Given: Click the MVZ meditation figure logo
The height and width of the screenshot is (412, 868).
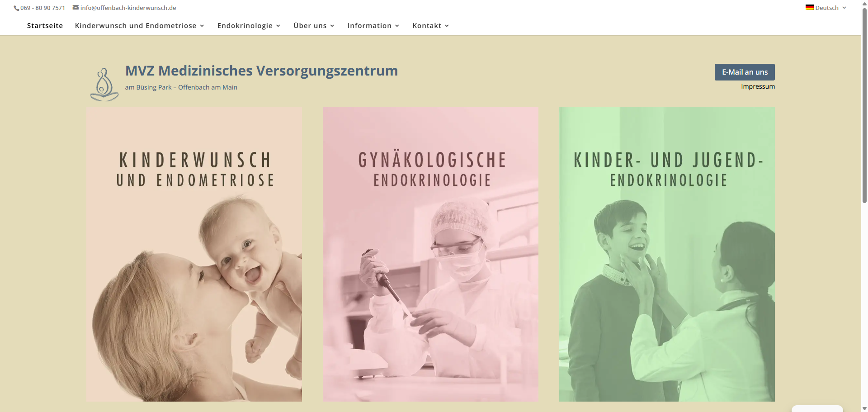Looking at the screenshot, I should pos(104,85).
